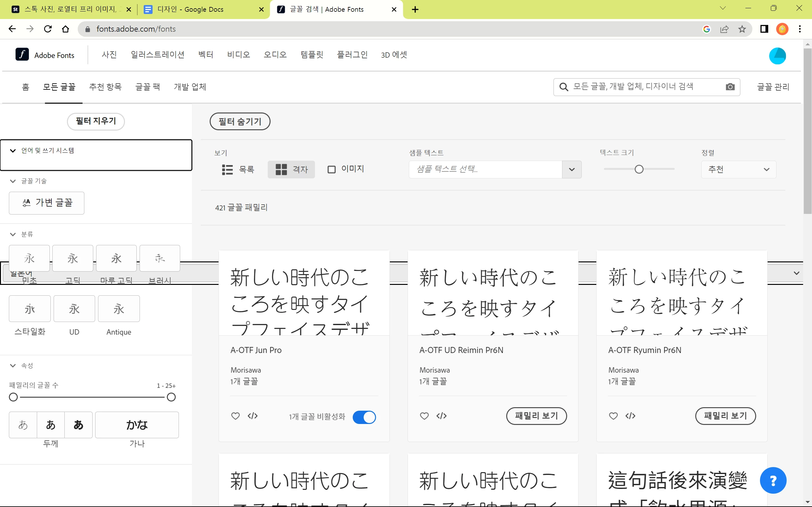Viewport: 812px width, 507px height.
Task: Open embed code for A-OTF UD Reimin Pr6N
Action: click(441, 416)
